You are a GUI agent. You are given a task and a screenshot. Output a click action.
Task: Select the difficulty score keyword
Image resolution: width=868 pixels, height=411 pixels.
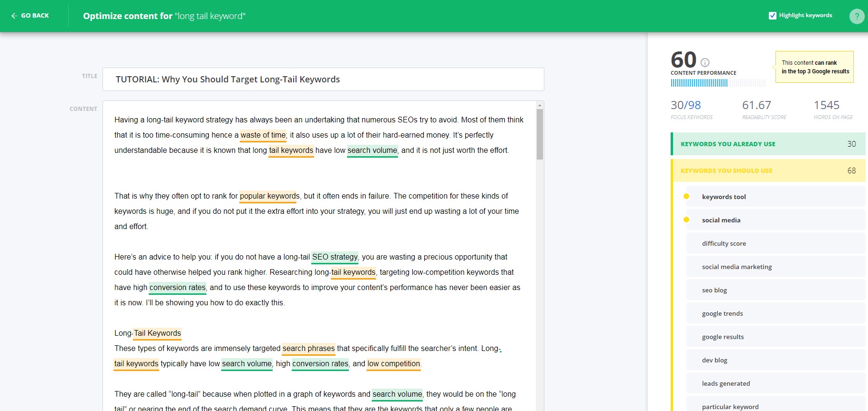pyautogui.click(x=724, y=243)
